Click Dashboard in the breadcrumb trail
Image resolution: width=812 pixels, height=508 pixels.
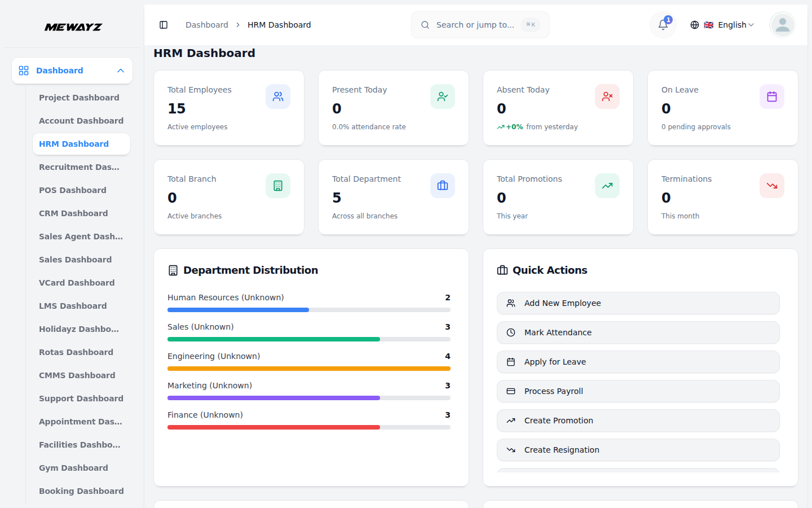tap(206, 25)
